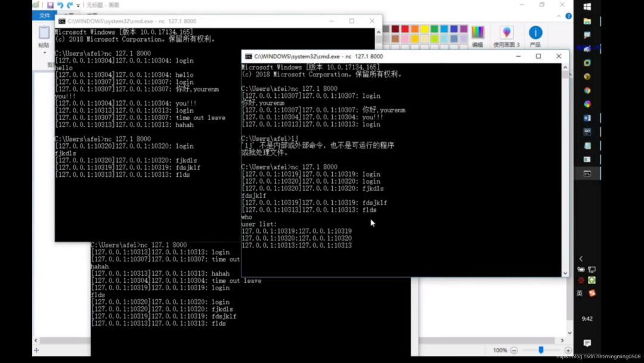Click the red tray icon
The height and width of the screenshot is (363, 644).
(x=581, y=281)
